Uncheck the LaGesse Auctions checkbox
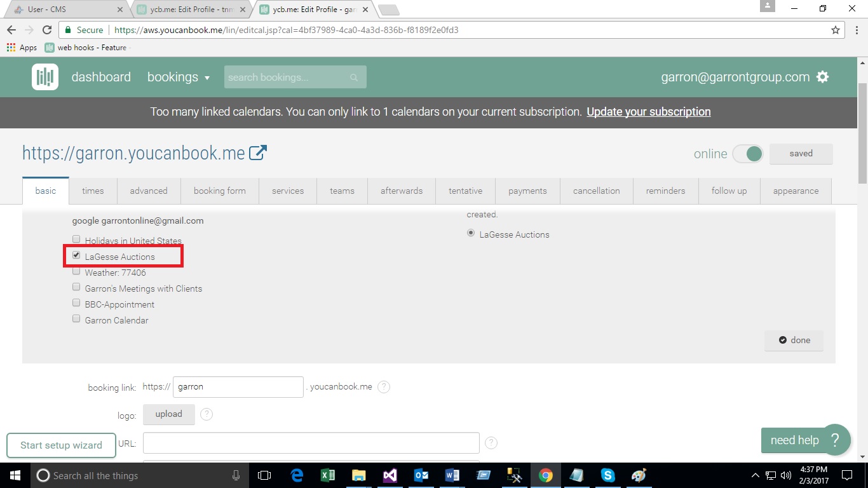 (76, 255)
